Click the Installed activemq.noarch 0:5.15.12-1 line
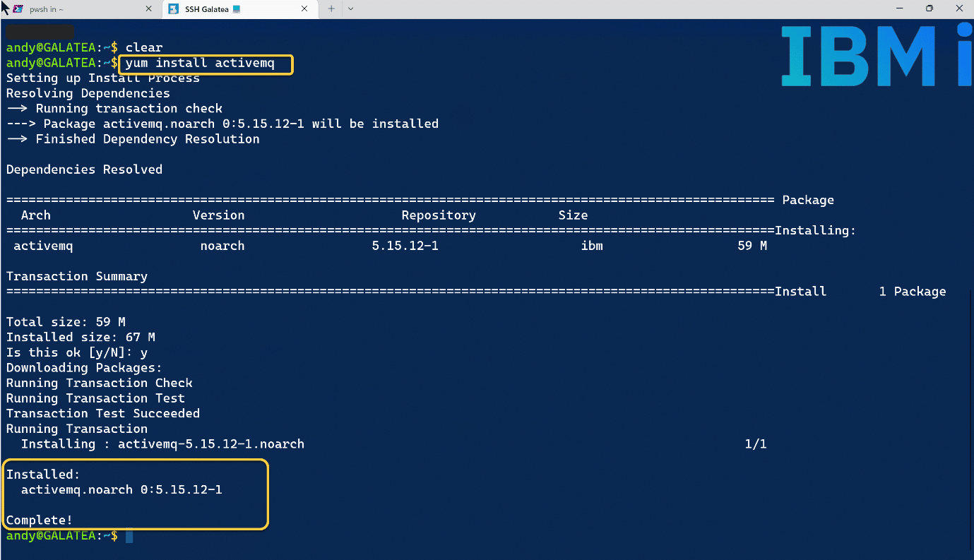Image resolution: width=974 pixels, height=560 pixels. tap(121, 489)
